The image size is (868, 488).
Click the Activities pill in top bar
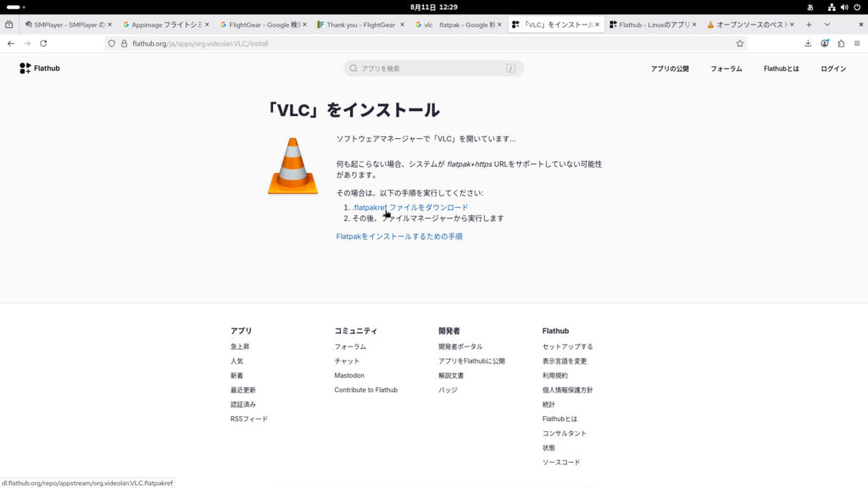pyautogui.click(x=15, y=7)
